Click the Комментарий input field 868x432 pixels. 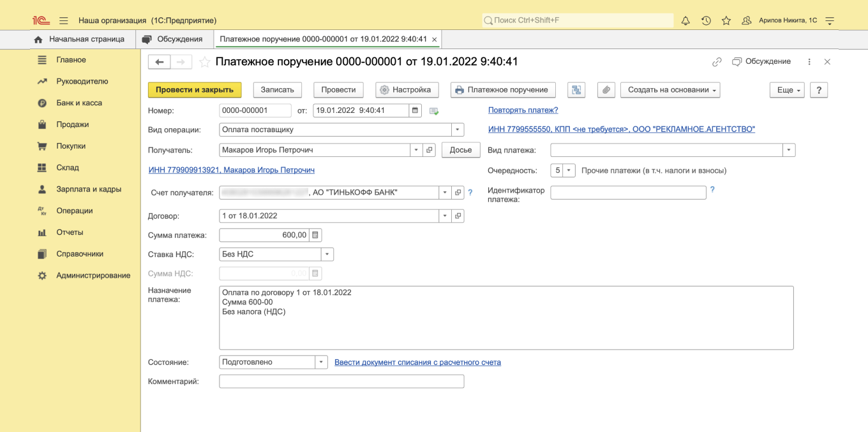tap(341, 382)
